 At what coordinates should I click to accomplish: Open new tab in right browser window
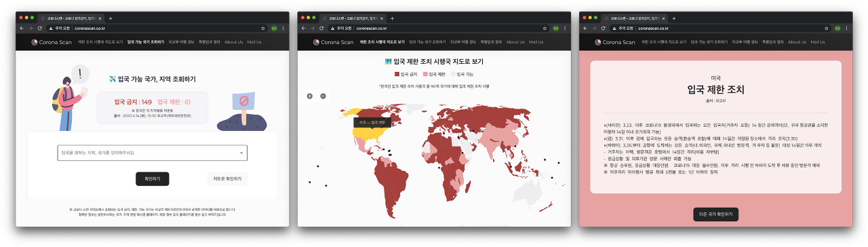point(675,18)
